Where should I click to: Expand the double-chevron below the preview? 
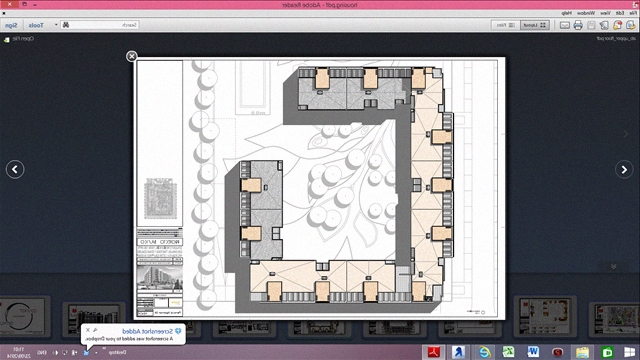coord(613,266)
